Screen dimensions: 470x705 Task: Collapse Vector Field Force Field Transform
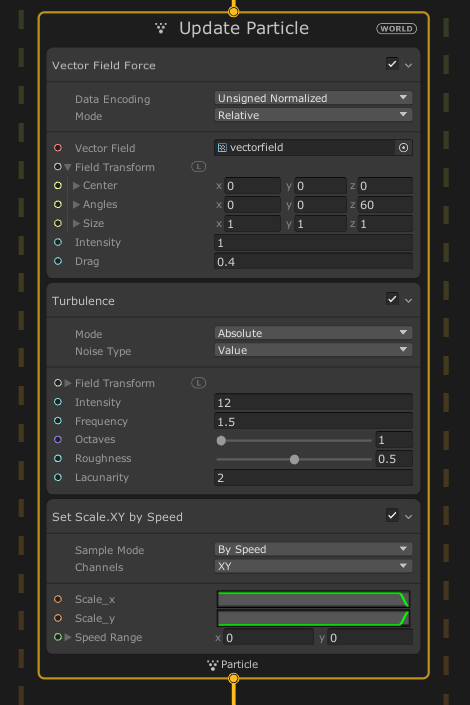pyautogui.click(x=68, y=167)
